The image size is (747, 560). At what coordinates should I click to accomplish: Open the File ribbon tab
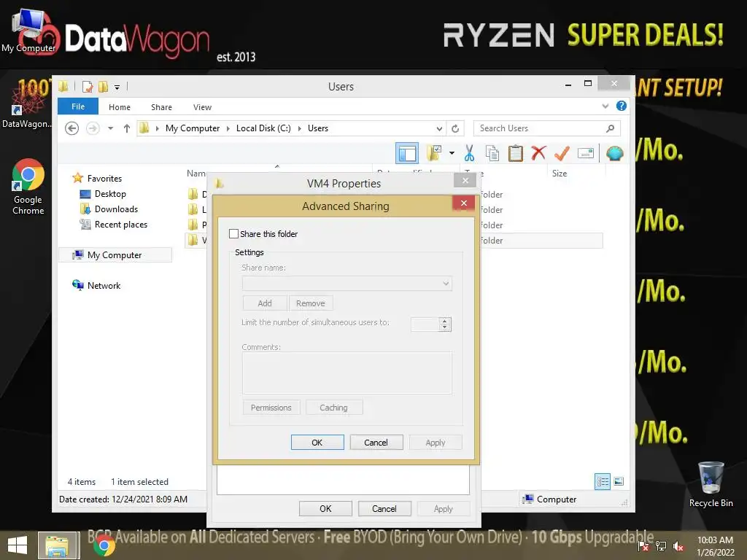pyautogui.click(x=78, y=106)
